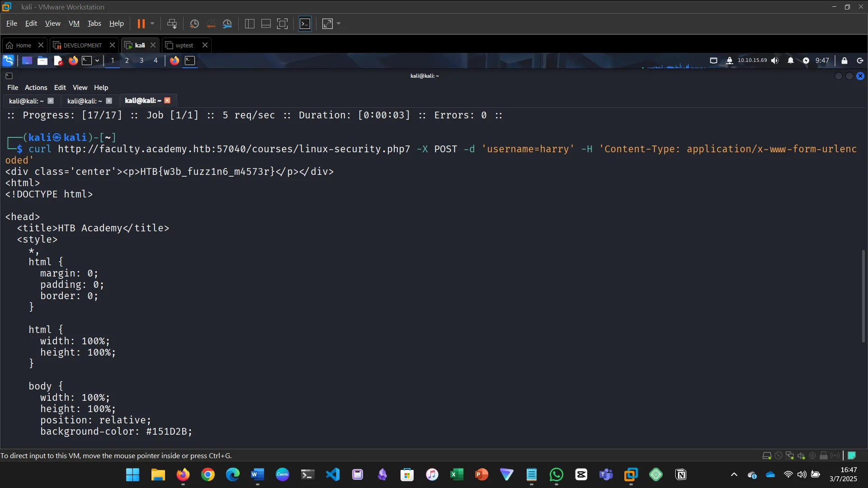868x488 pixels.
Task: Switch to the wptest VM tab
Action: 183,45
